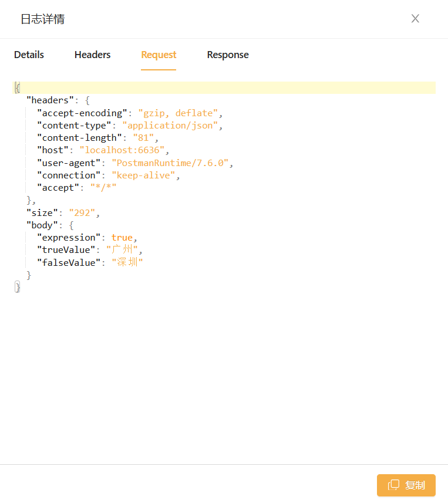Open the Headers tab
The height and width of the screenshot is (500, 448).
(93, 55)
